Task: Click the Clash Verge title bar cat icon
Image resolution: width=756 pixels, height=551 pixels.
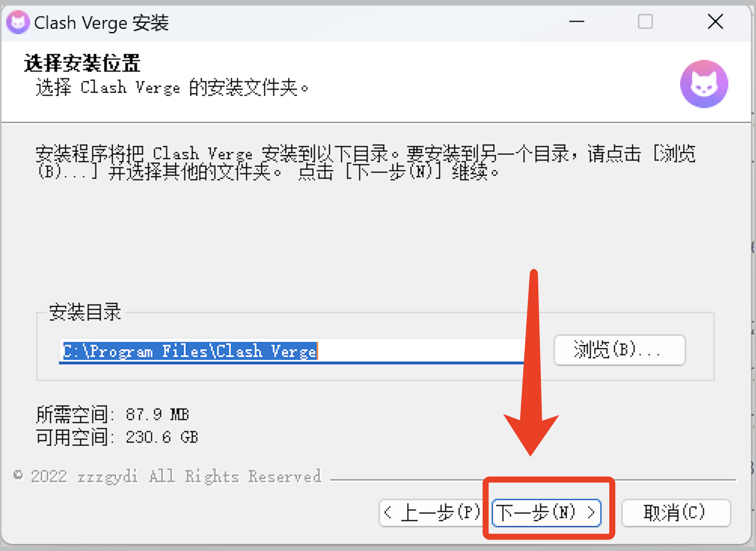Action: (18, 22)
